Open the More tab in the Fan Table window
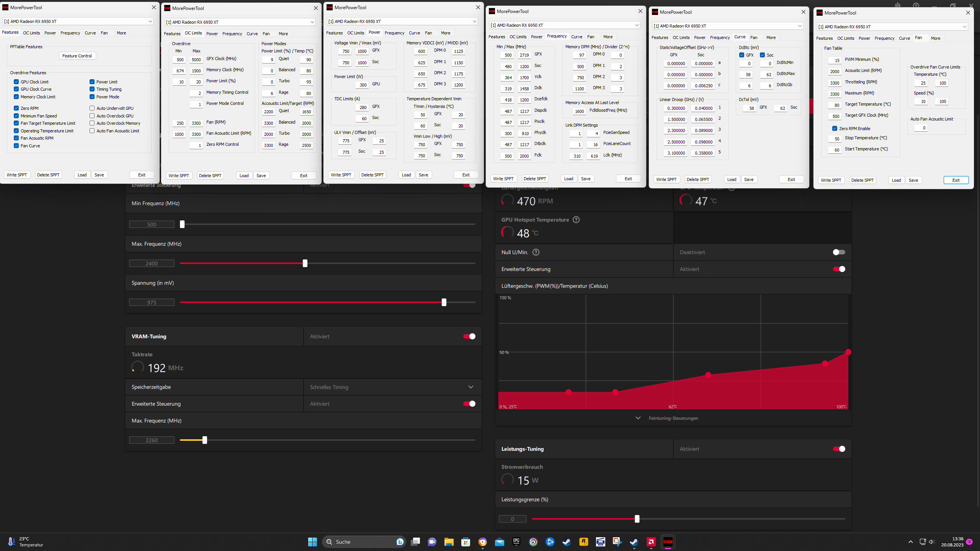 (x=936, y=38)
